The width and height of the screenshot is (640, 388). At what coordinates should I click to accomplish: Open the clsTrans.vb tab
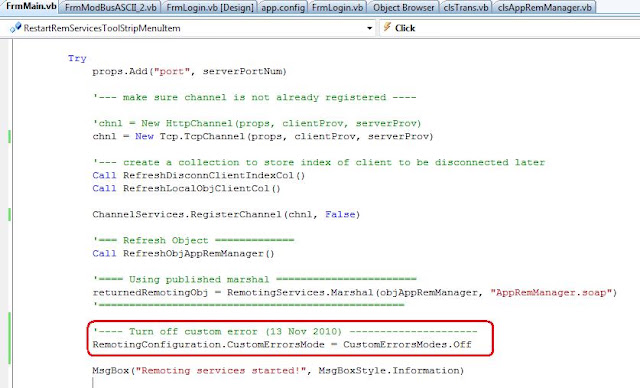click(466, 7)
